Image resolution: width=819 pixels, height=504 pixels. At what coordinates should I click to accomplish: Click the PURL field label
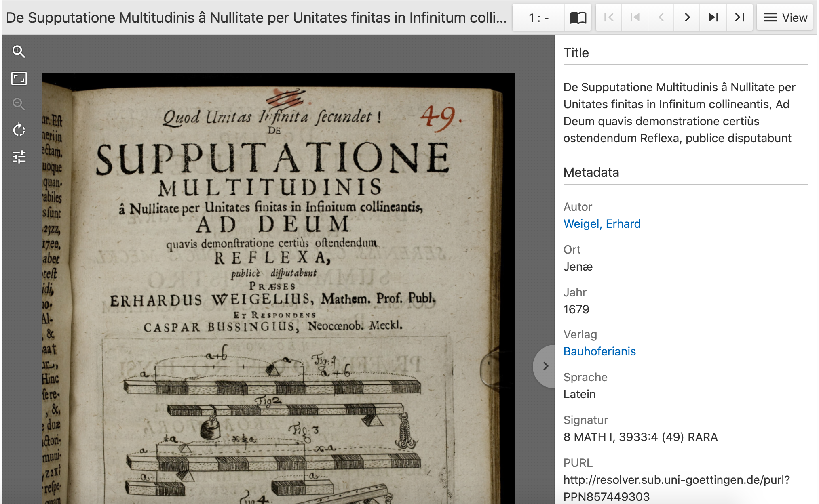578,463
